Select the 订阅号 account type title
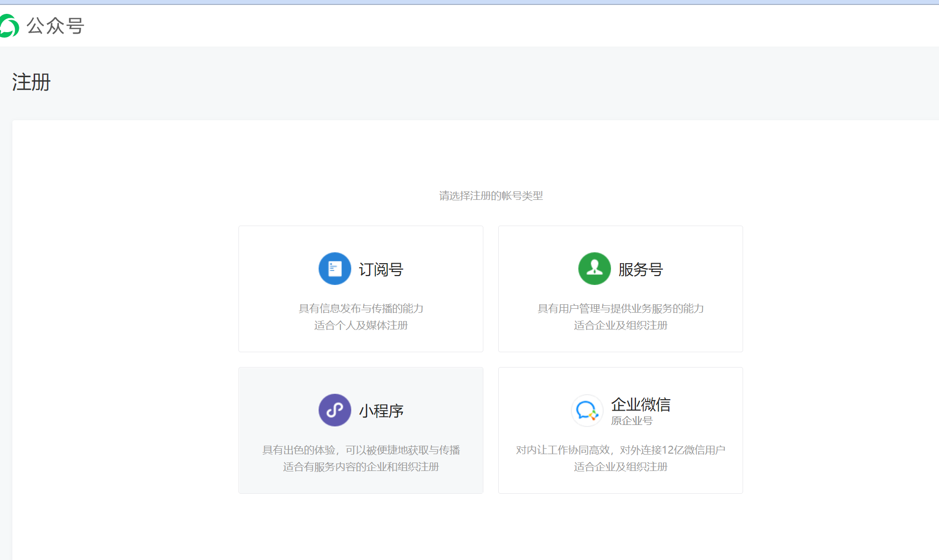The image size is (939, 560). click(x=381, y=270)
